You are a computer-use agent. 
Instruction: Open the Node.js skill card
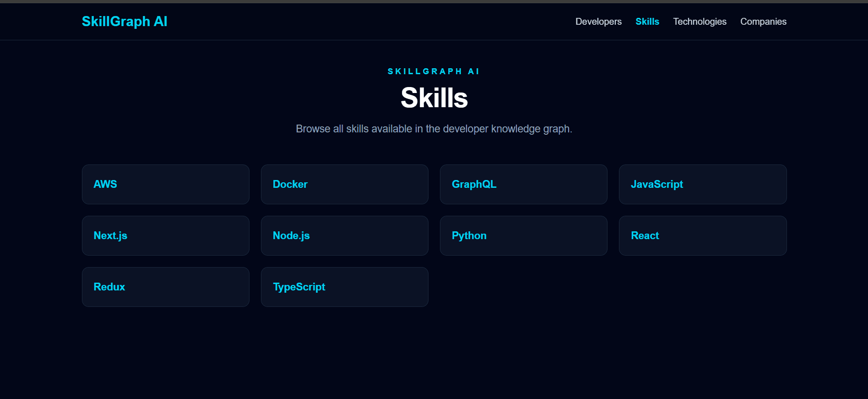(x=345, y=235)
